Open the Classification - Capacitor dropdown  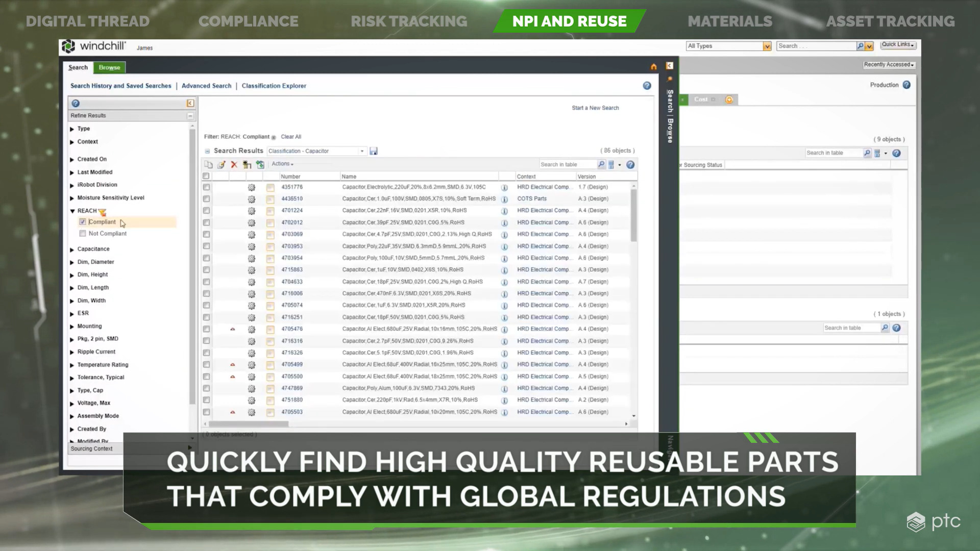[x=316, y=151]
